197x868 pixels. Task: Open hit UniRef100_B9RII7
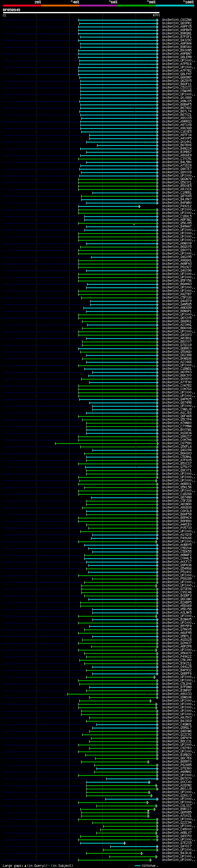coord(177,809)
